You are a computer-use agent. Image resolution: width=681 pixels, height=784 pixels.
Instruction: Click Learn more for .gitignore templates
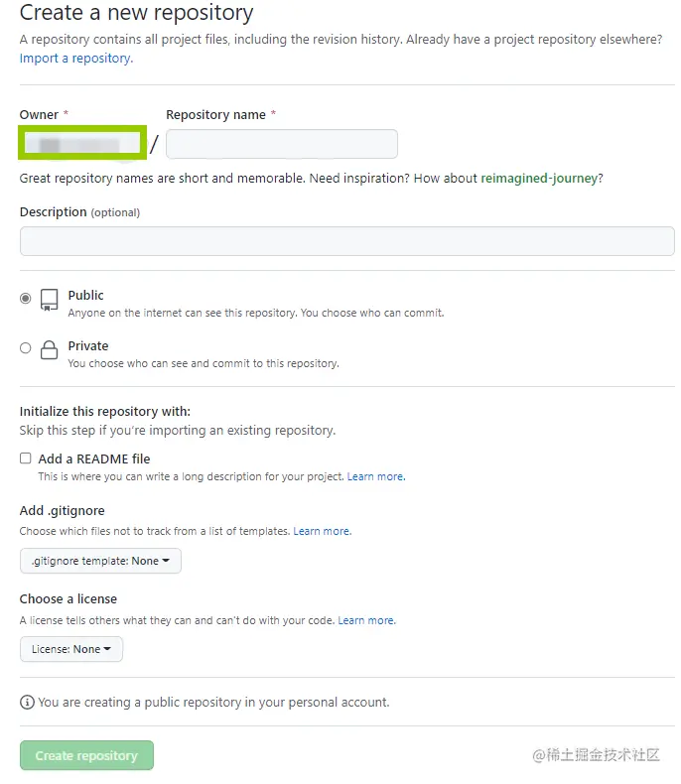click(x=322, y=532)
